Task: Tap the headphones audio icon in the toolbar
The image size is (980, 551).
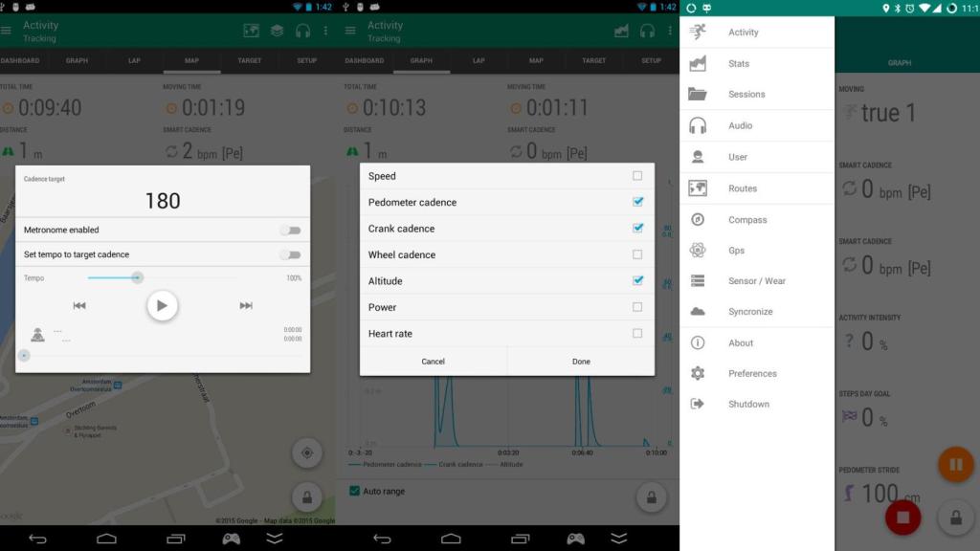Action: click(303, 30)
